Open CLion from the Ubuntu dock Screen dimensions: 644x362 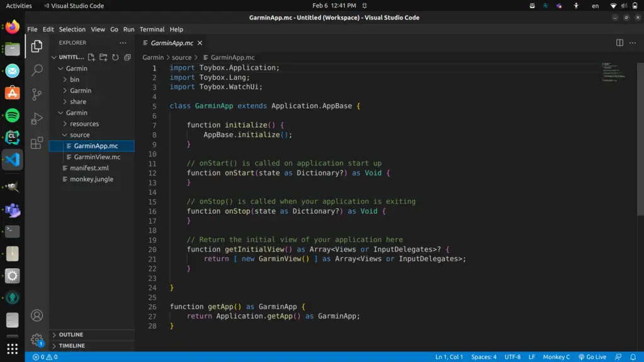(13, 137)
